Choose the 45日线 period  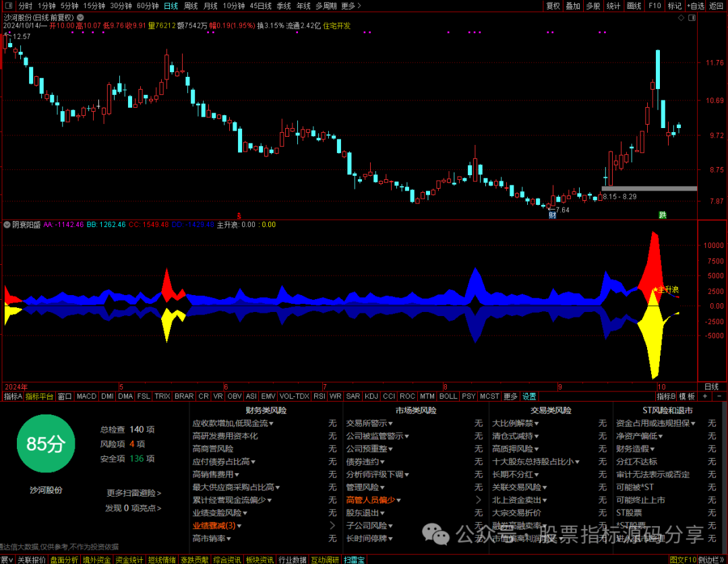[x=260, y=5]
